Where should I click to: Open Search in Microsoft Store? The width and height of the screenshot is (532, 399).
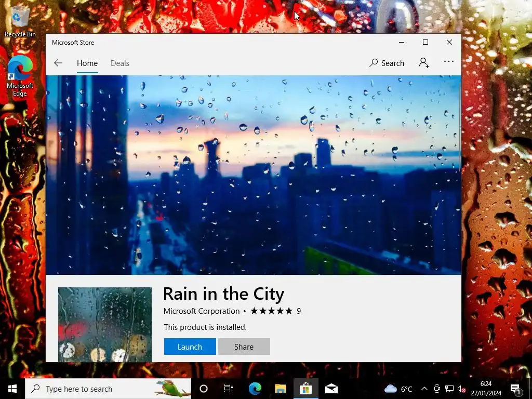click(387, 63)
